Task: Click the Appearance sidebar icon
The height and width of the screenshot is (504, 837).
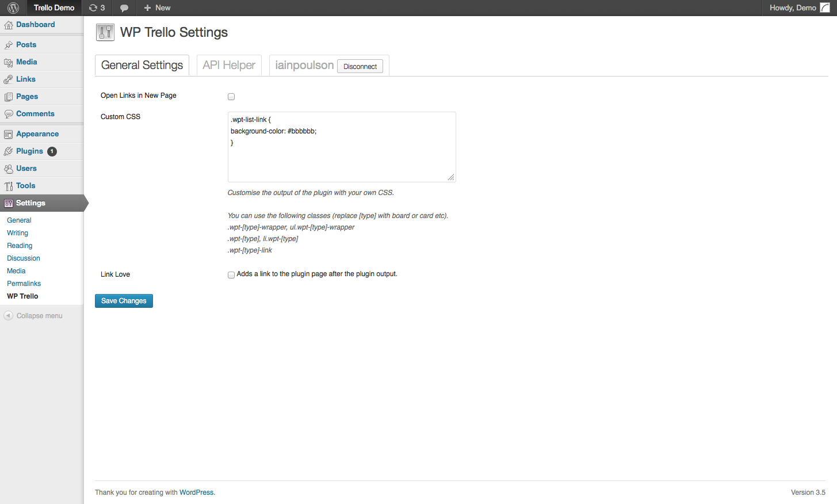Action: pyautogui.click(x=8, y=134)
